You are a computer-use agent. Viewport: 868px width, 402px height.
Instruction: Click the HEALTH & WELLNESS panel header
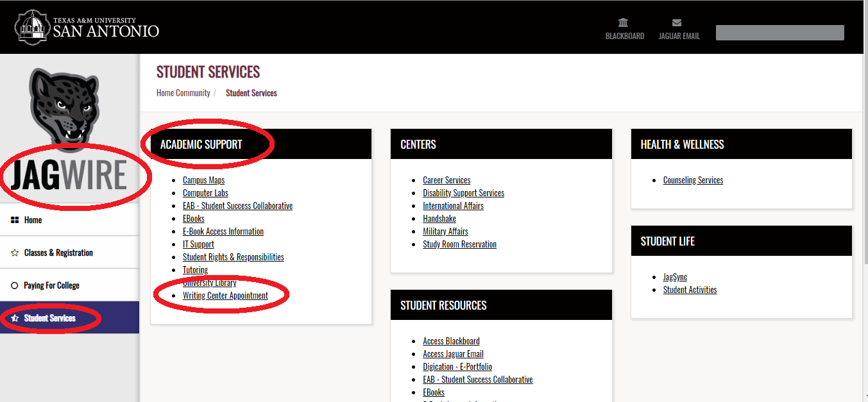tap(742, 144)
